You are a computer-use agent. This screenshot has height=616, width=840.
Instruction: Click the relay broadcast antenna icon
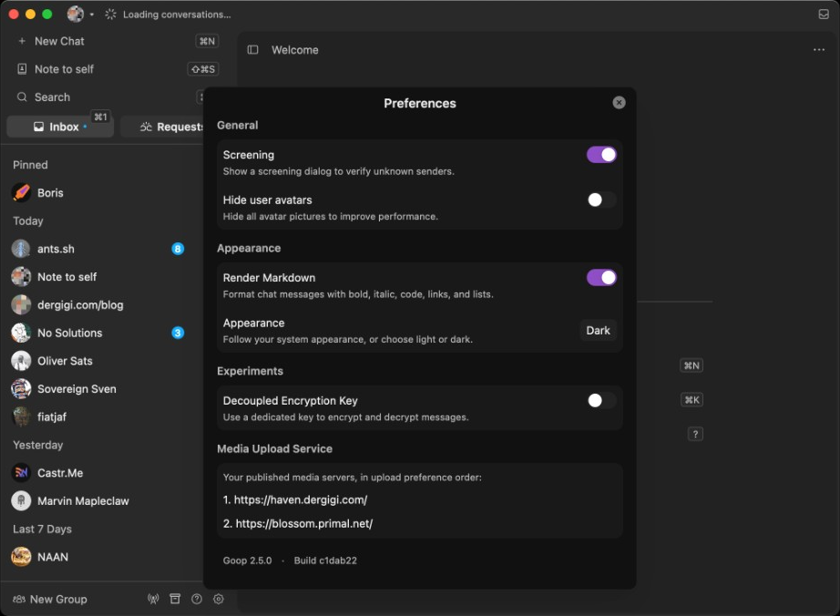click(x=153, y=599)
